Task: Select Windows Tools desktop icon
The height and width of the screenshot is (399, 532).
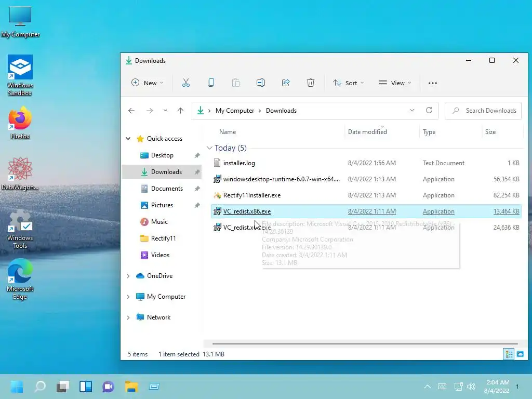Action: click(20, 229)
